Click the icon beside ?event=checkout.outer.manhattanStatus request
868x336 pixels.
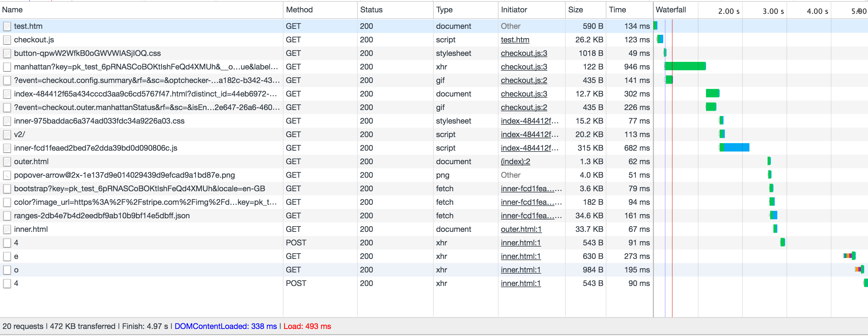coord(7,107)
